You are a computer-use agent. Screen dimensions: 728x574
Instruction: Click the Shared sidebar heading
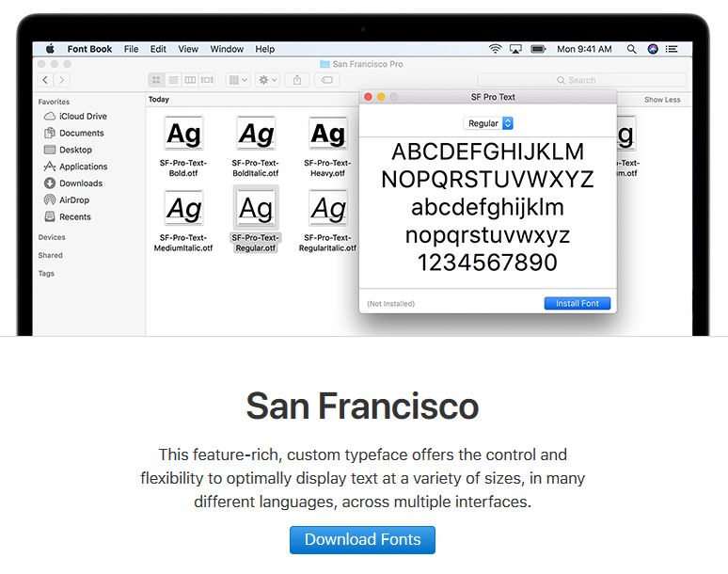tap(50, 255)
